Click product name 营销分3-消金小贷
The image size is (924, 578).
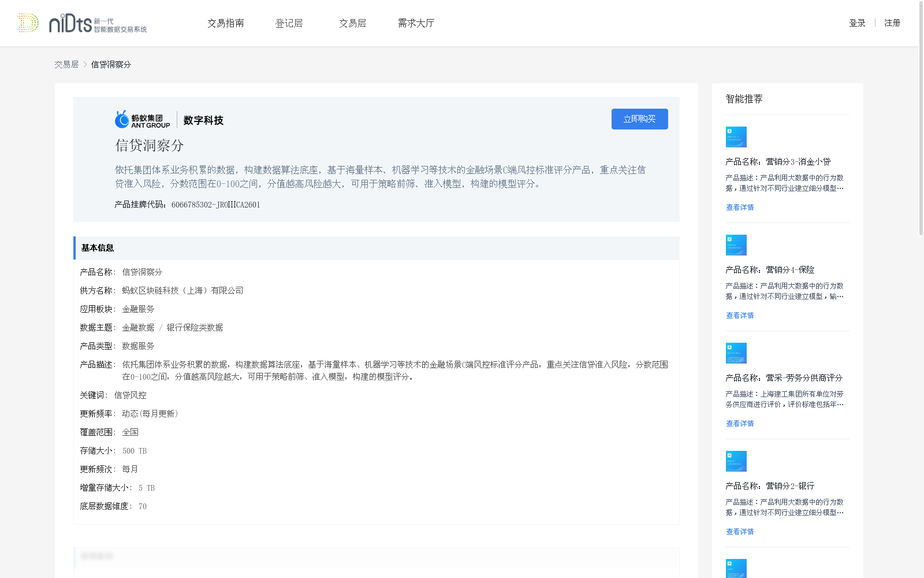[798, 162]
